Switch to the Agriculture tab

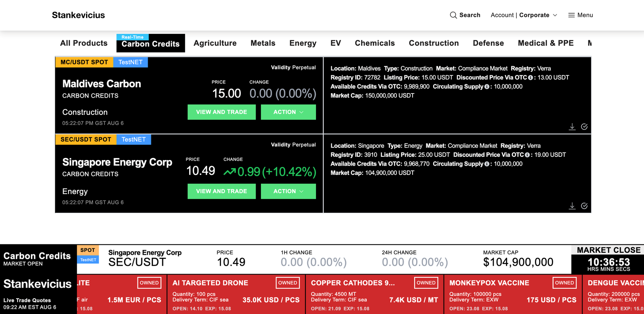tap(215, 43)
